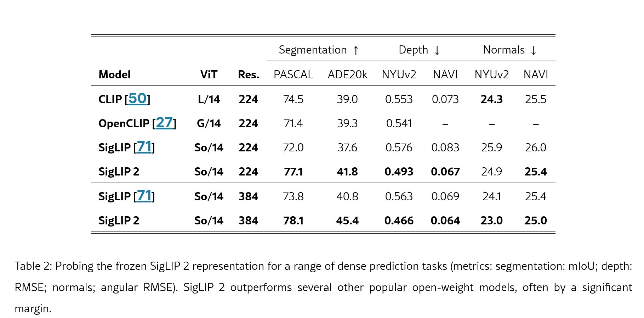Image resolution: width=644 pixels, height=318 pixels.
Task: Click the bold 78.1 PASCAL value
Action: [293, 221]
